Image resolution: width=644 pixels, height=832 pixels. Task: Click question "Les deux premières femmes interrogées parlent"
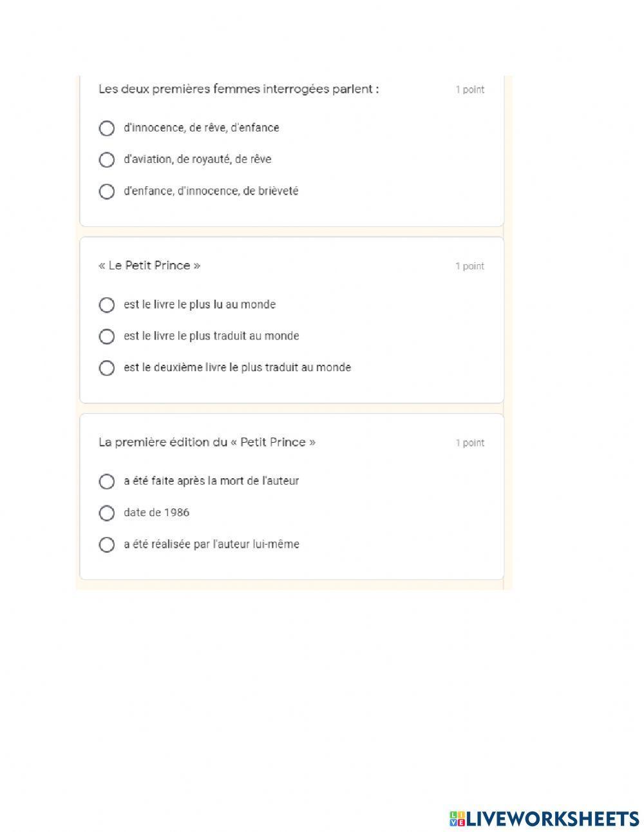coord(238,89)
